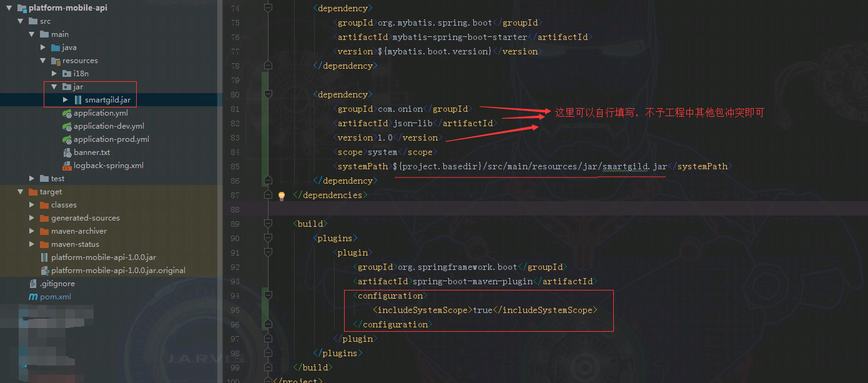Fold the plugin block at line 91

coord(268,252)
